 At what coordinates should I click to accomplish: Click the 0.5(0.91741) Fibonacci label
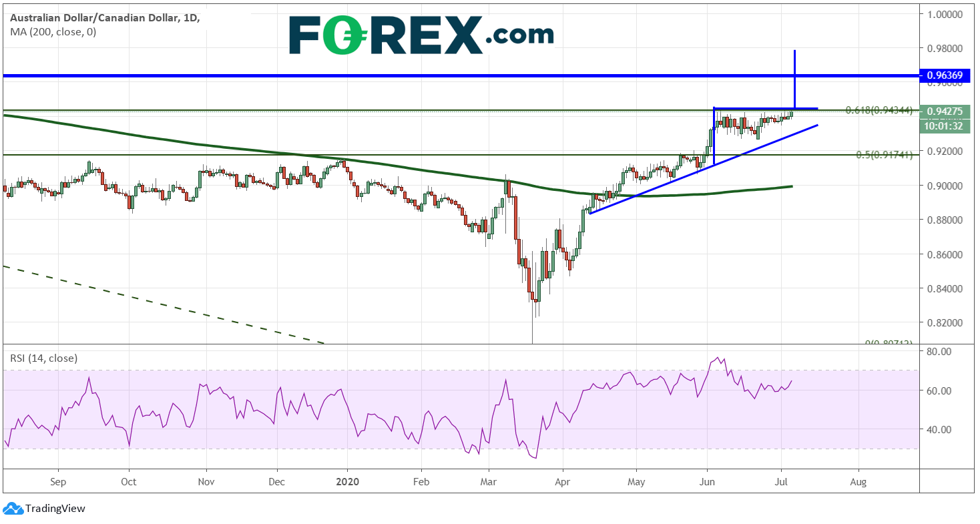tap(884, 154)
